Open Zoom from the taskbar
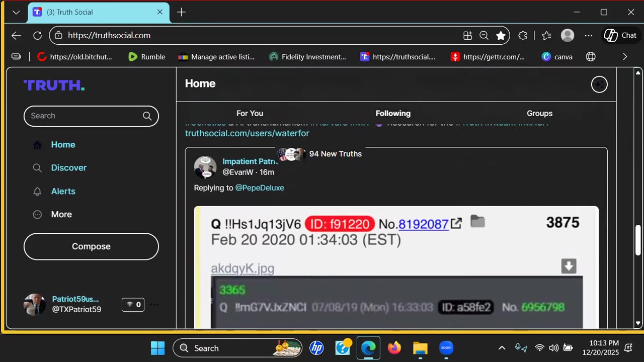The width and height of the screenshot is (644, 362). pyautogui.click(x=446, y=348)
